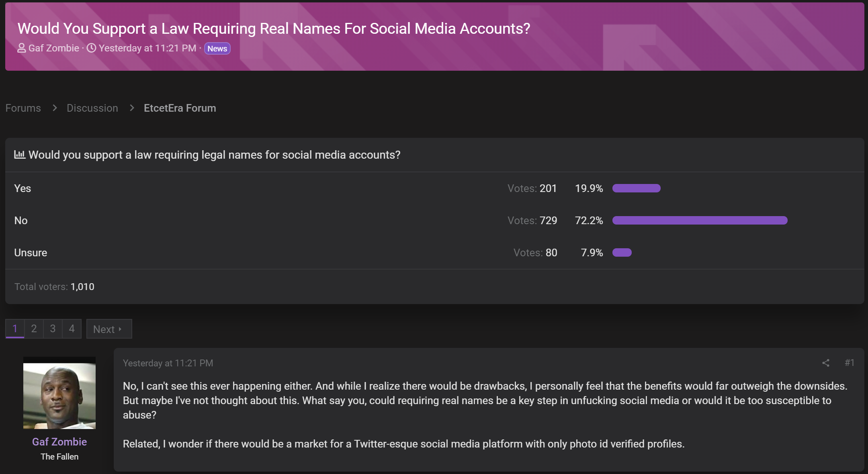Click the Total voters: 1,010 text

(54, 287)
